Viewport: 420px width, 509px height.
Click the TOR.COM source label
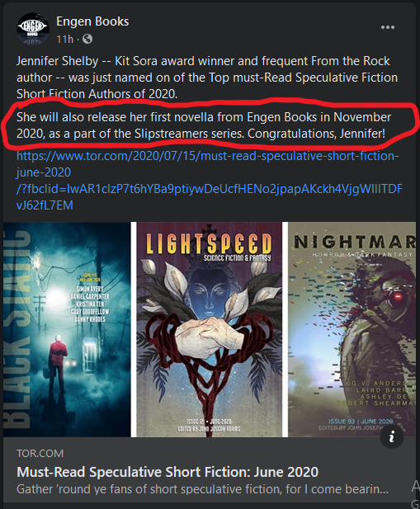click(40, 454)
